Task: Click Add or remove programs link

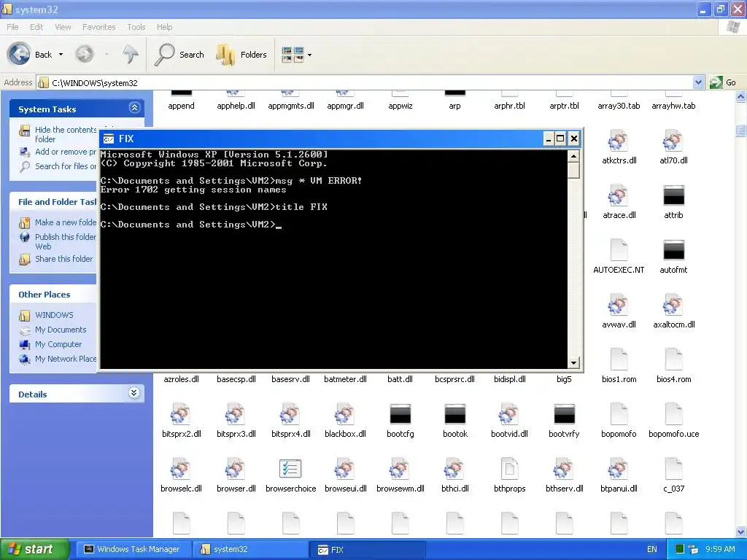Action: [66, 152]
